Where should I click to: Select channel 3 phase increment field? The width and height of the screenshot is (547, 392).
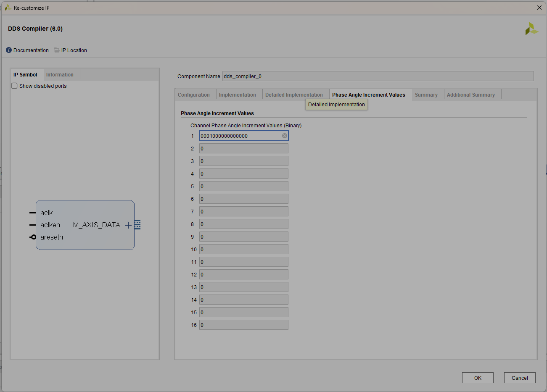click(244, 161)
